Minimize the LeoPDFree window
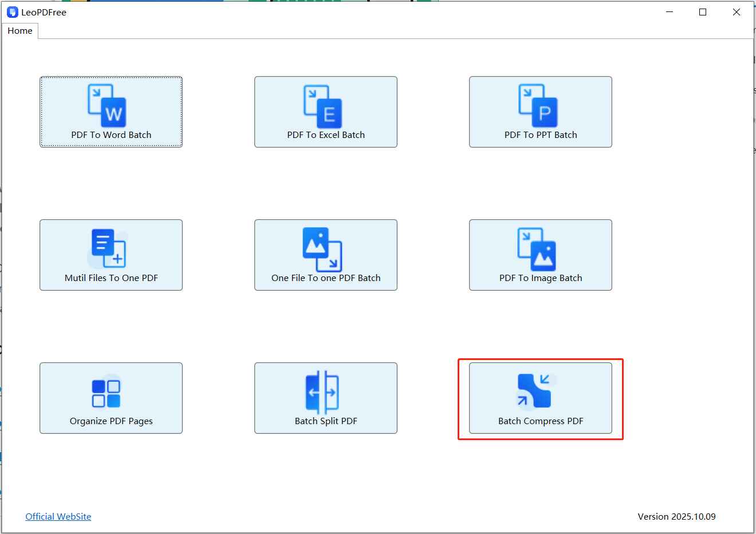This screenshot has height=534, width=756. [669, 11]
